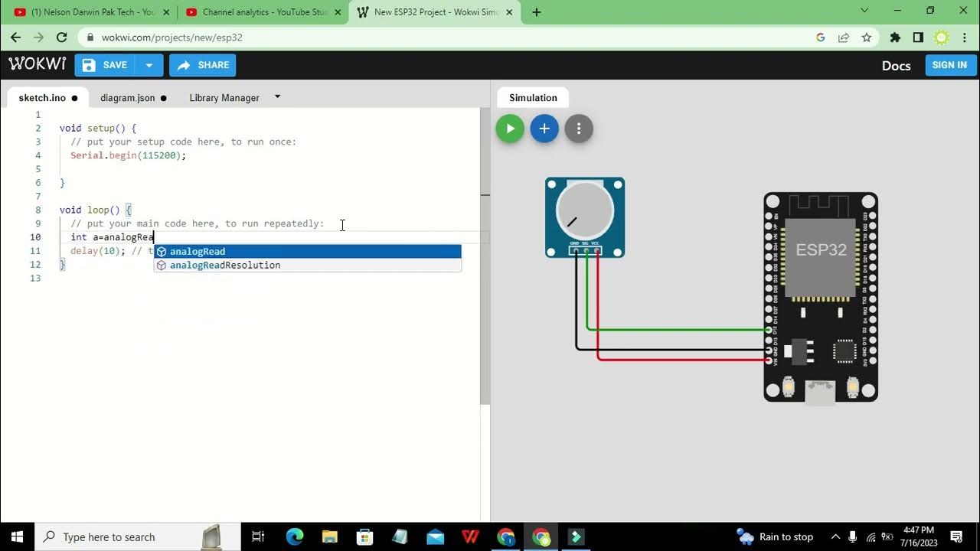Switch to diagram.json tab

tap(133, 98)
